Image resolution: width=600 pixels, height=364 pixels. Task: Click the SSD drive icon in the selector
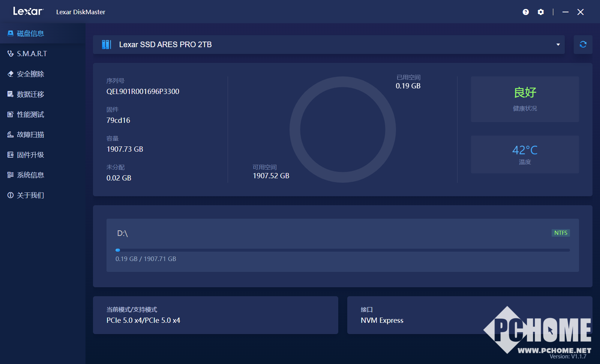pyautogui.click(x=106, y=45)
